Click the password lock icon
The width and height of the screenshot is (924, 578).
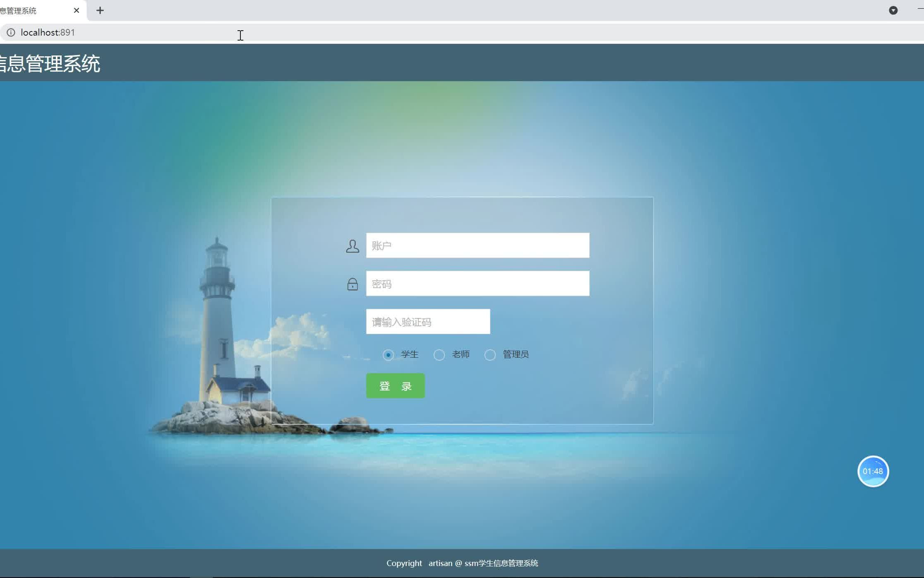point(353,283)
